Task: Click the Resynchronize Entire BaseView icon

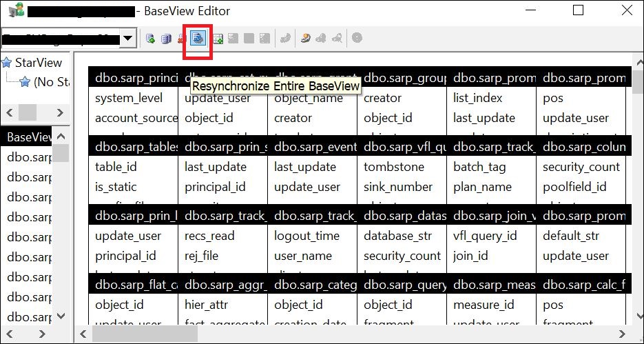Action: (198, 39)
